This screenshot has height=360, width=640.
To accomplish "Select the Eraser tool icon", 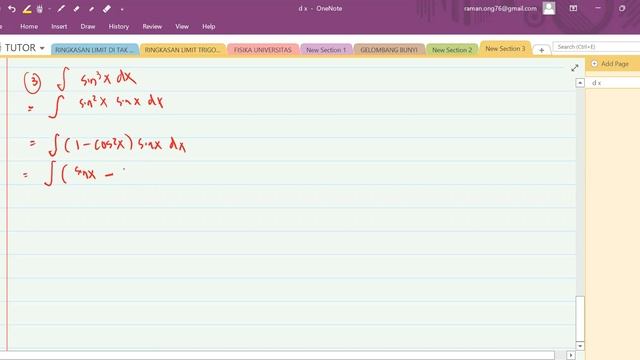I will [x=107, y=9].
